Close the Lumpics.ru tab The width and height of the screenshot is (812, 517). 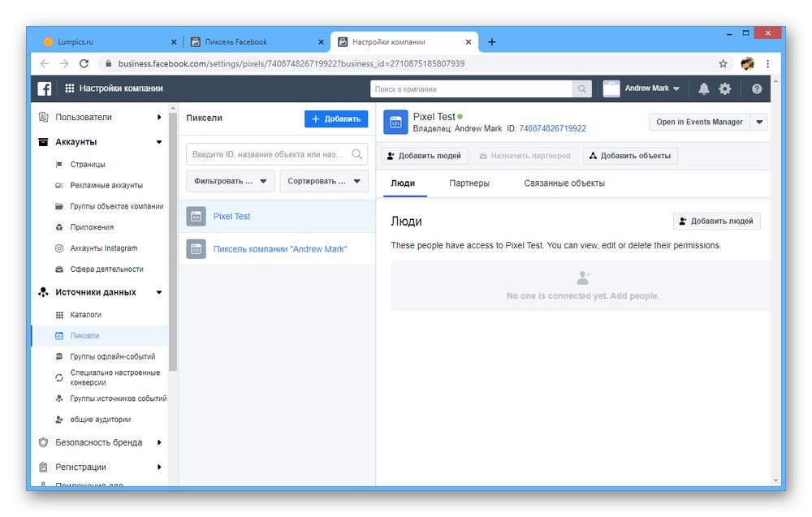[174, 42]
